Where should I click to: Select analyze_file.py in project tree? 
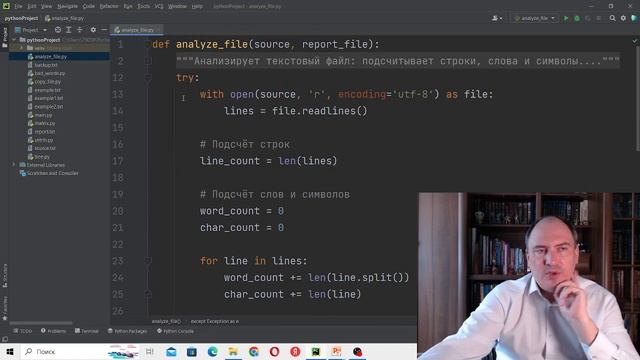point(51,56)
